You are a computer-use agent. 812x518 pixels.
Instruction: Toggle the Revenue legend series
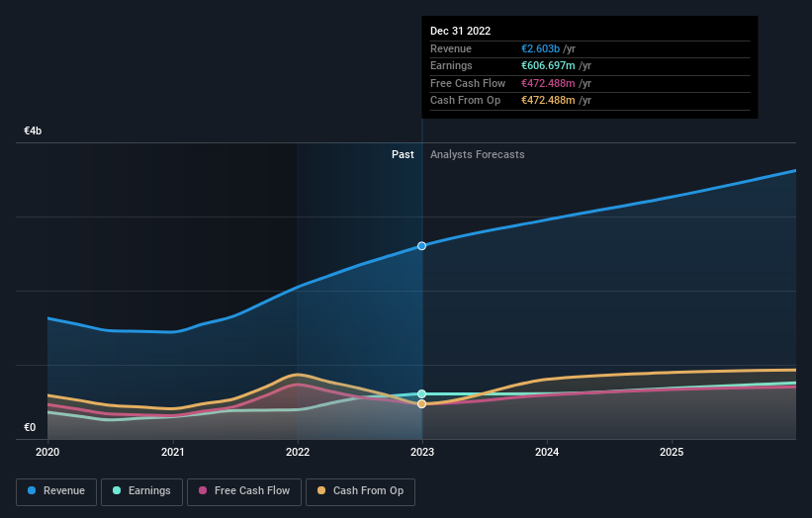pyautogui.click(x=56, y=491)
